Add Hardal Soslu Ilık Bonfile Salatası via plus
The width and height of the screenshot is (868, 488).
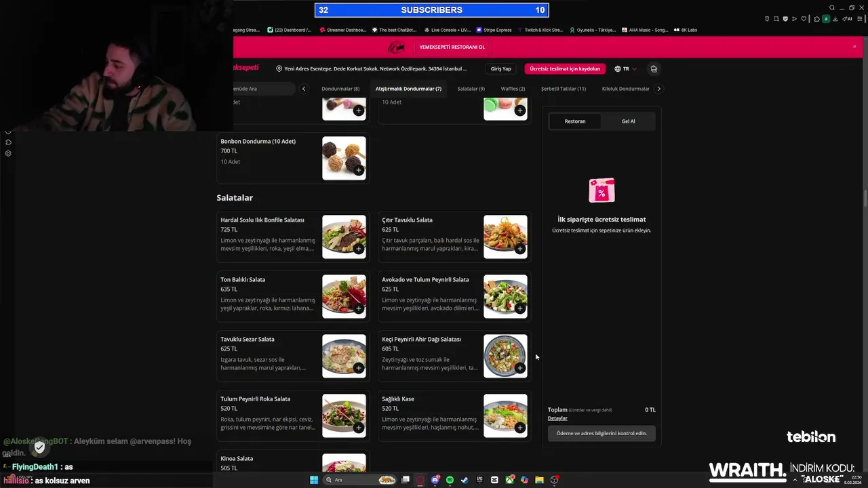coord(359,249)
